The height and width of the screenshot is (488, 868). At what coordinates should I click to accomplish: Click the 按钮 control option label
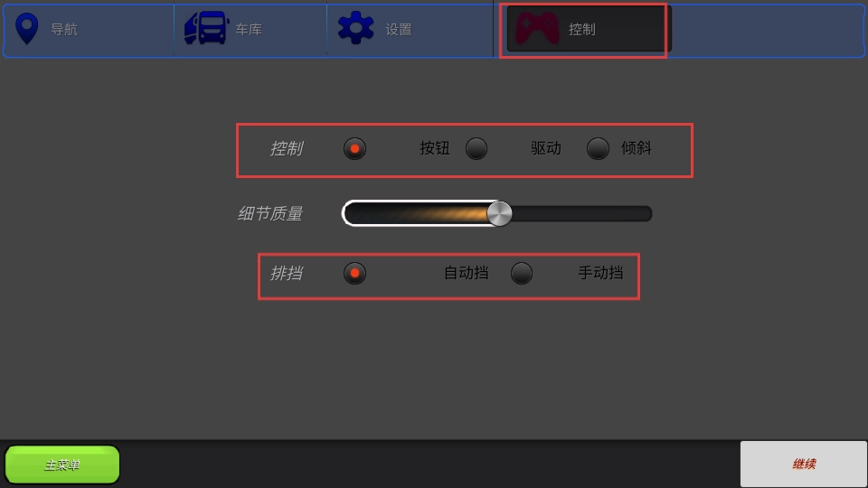[435, 148]
